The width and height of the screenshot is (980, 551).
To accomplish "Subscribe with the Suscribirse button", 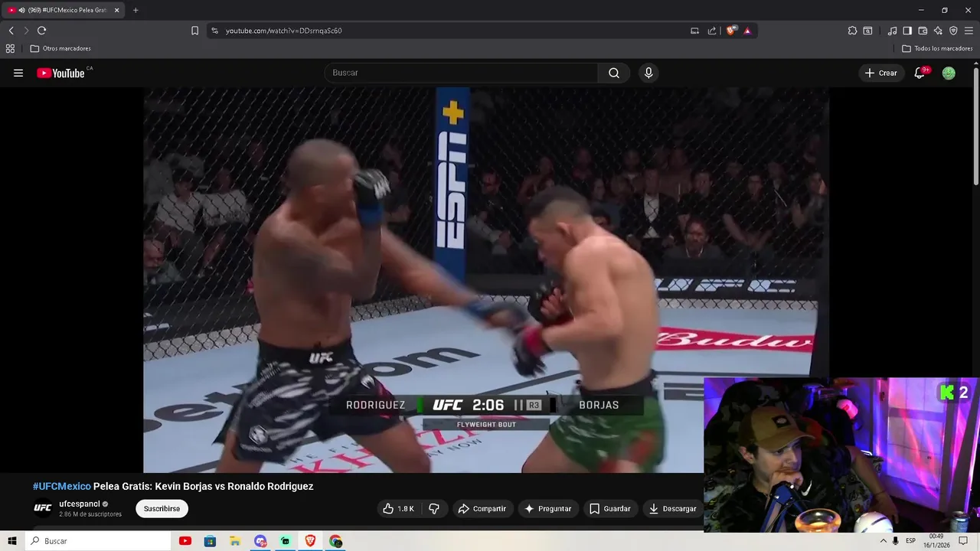I will click(x=162, y=508).
